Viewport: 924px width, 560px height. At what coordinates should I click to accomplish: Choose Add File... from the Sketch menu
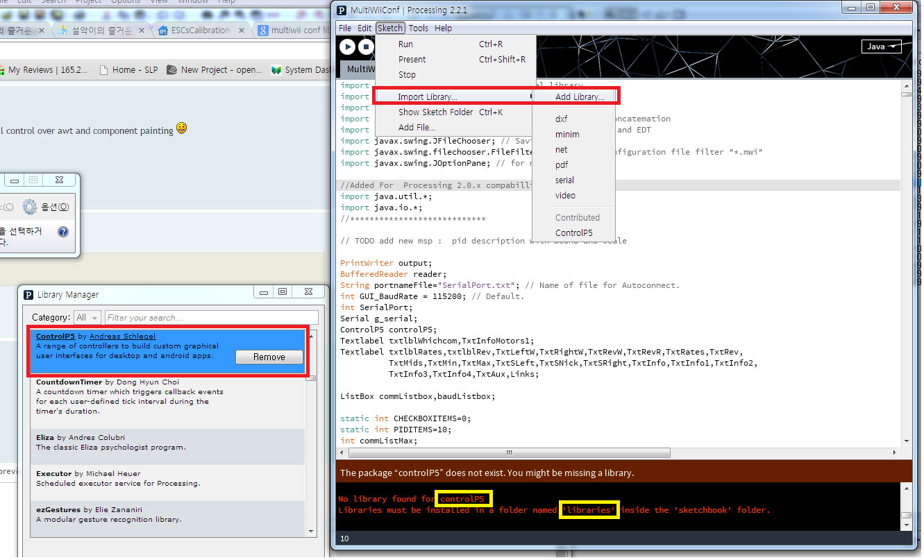tap(455, 127)
